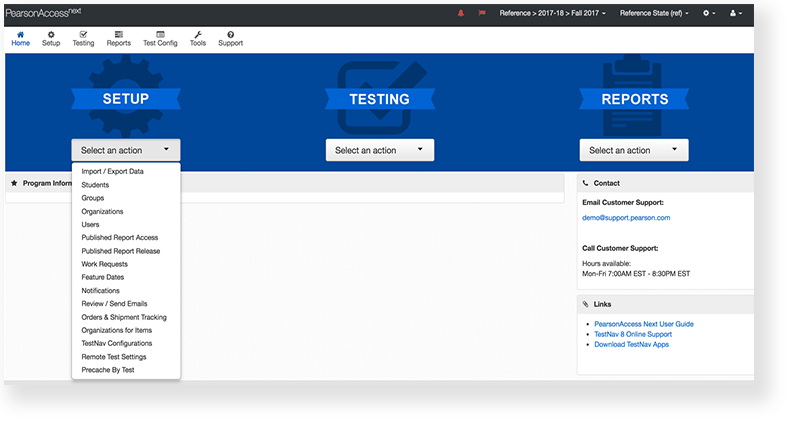Select Students in the Setup action menu
794x425 pixels.
click(x=95, y=185)
